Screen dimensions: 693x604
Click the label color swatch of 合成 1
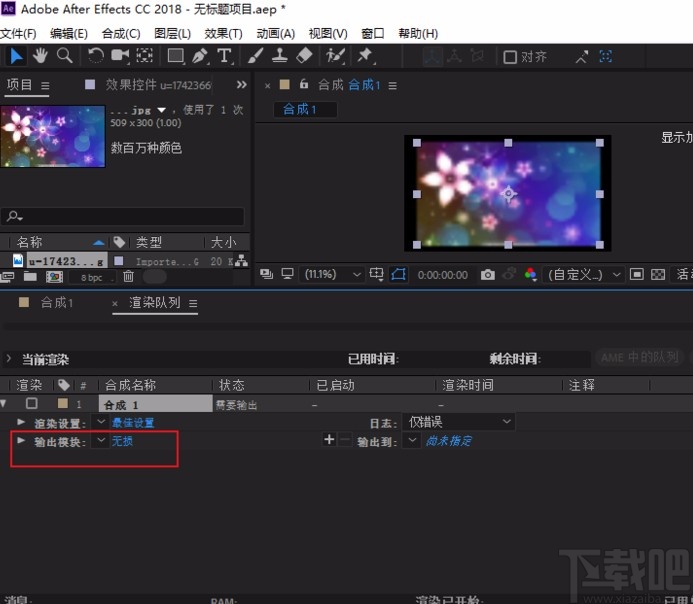click(63, 403)
